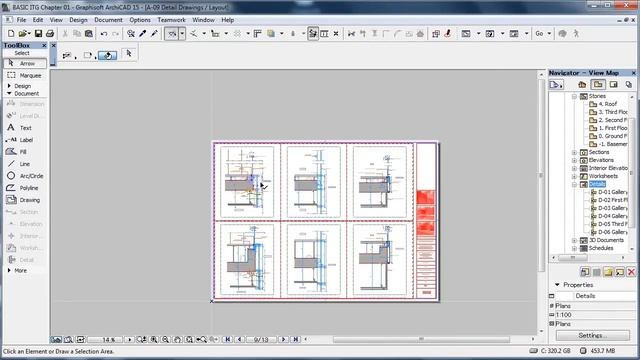Image resolution: width=640 pixels, height=360 pixels.
Task: Expand the Worksheets tree node
Action: coord(574,176)
